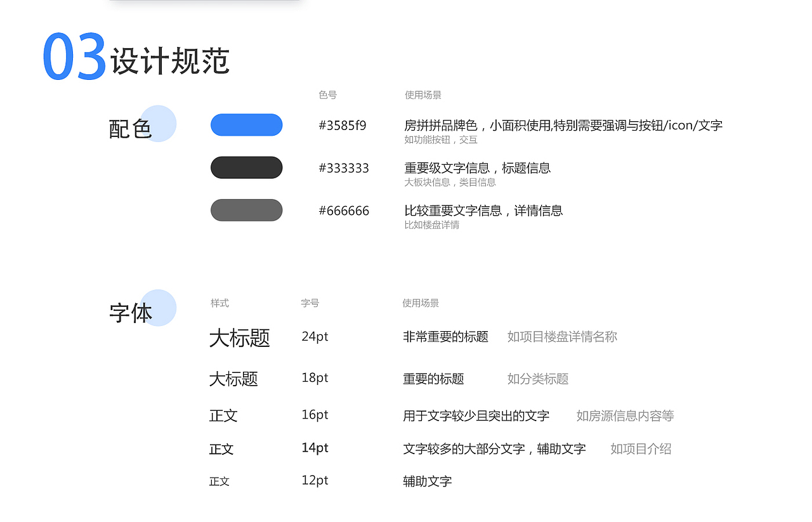
Task: Click the 非常重要的标题 description text
Action: [x=445, y=337]
